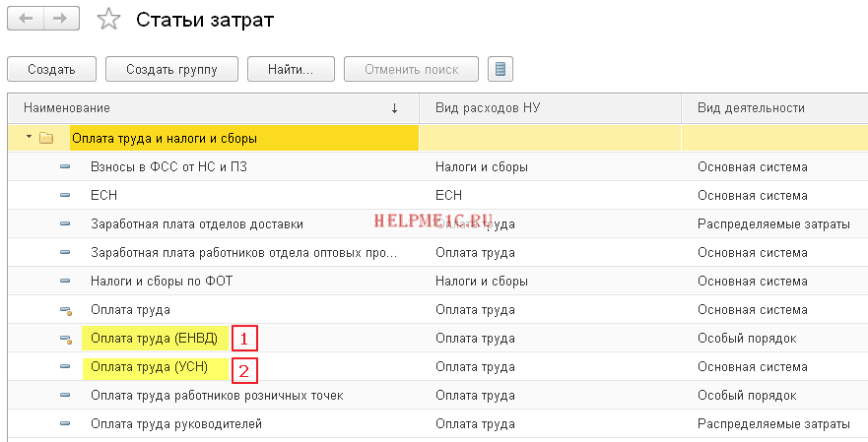Open the list view settings icon

tap(501, 70)
